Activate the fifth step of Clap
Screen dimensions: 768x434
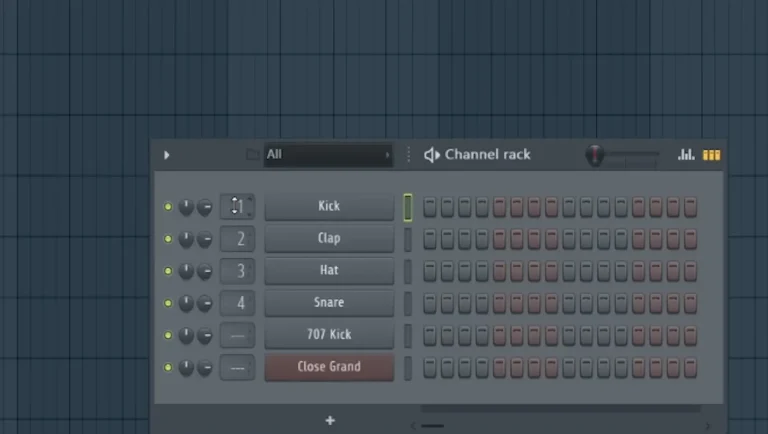click(499, 239)
